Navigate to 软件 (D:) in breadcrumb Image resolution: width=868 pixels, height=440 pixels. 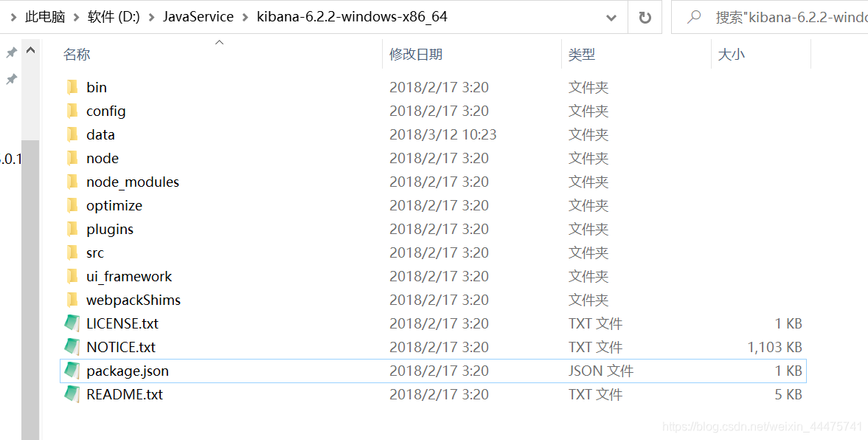[x=114, y=17]
